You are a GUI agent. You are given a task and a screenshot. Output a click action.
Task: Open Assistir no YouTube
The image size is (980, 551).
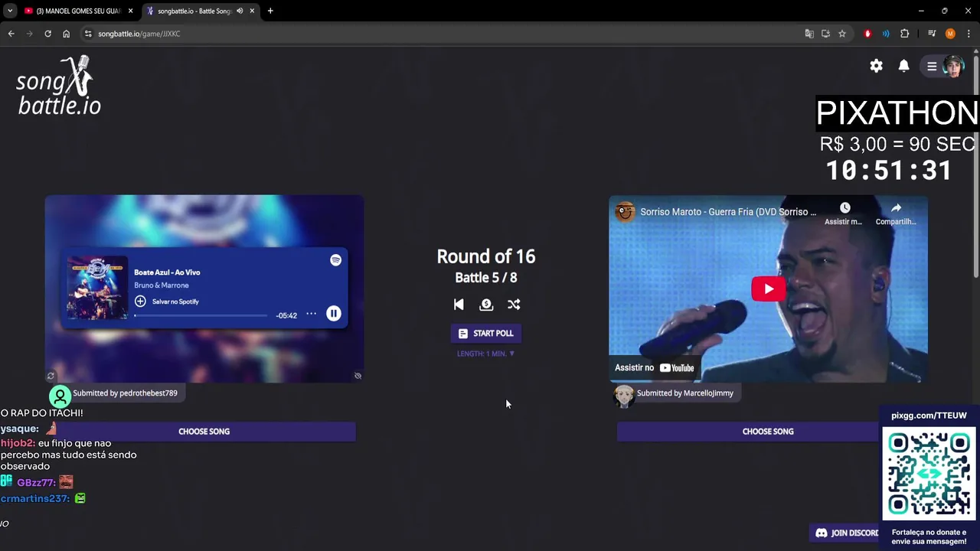tap(655, 368)
